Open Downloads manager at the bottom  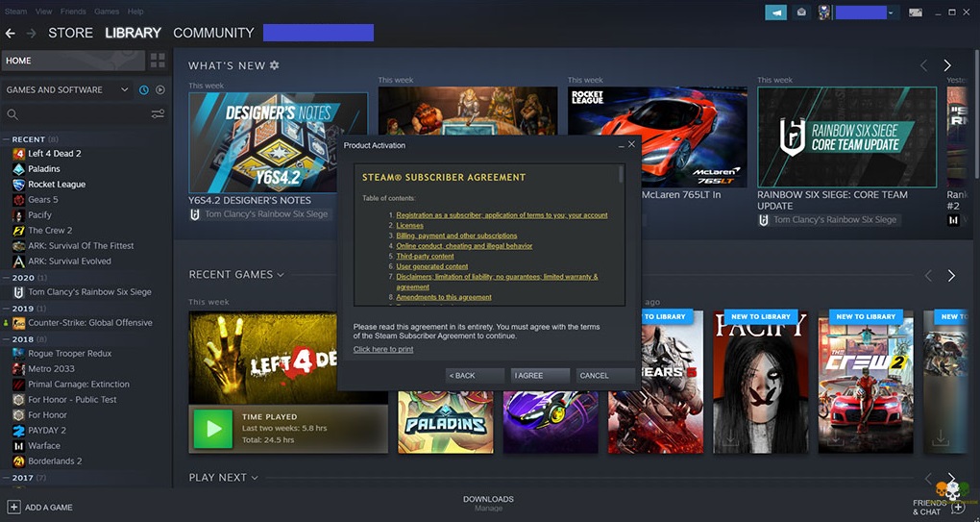click(488, 503)
